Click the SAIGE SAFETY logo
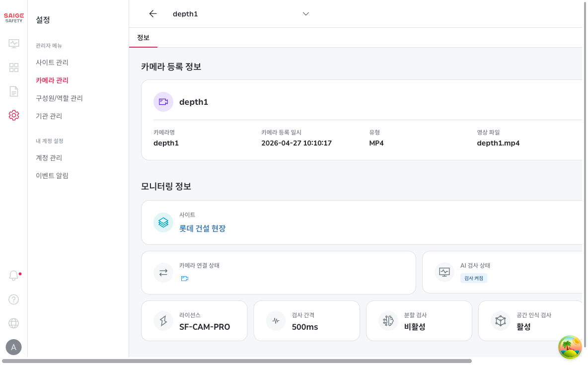Image resolution: width=588 pixels, height=365 pixels. 14,18
